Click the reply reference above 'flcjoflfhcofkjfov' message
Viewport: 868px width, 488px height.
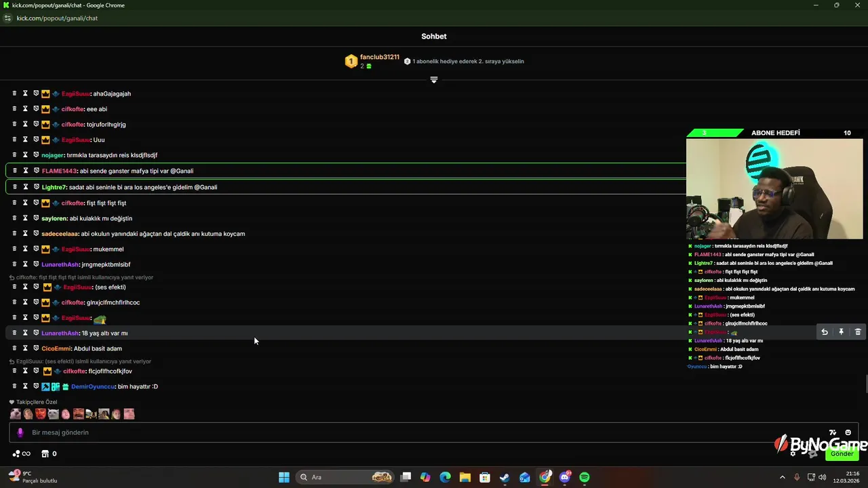click(x=79, y=361)
